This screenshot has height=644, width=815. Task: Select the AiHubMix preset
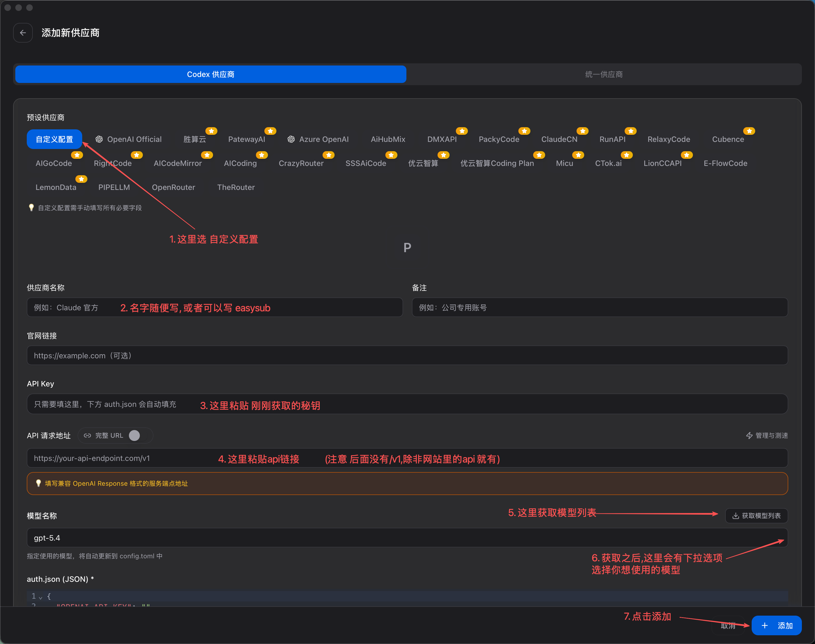coord(388,139)
